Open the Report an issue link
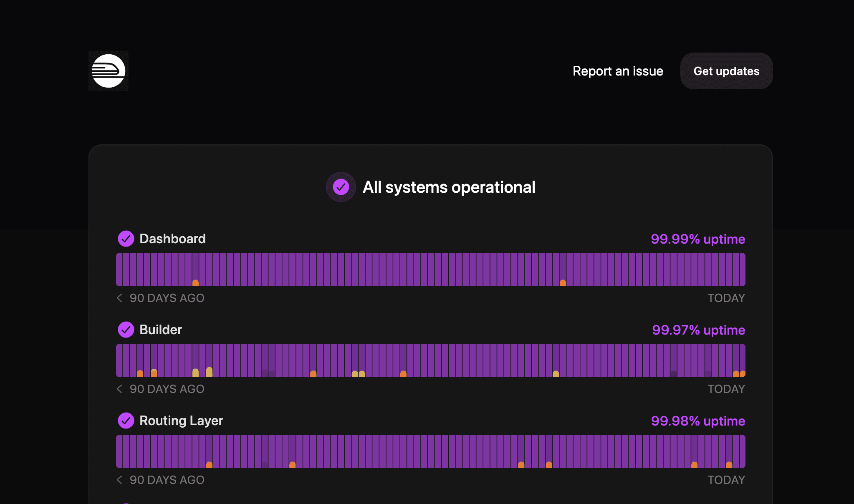 tap(618, 71)
